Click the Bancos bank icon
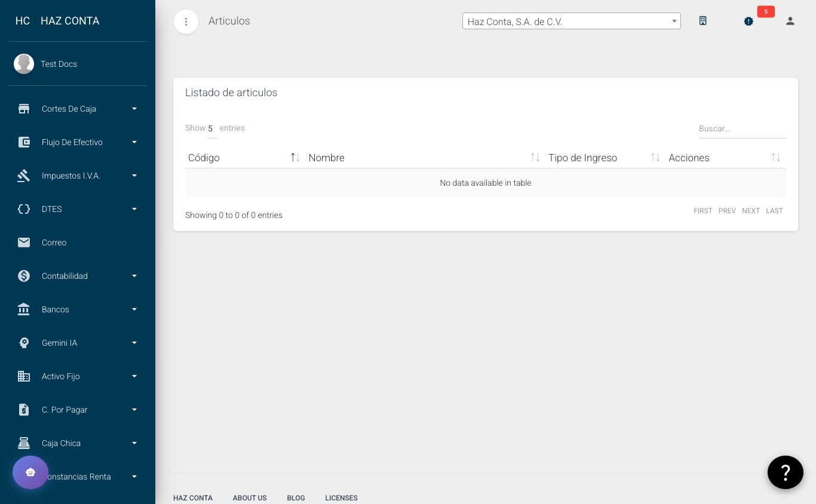816x504 pixels. click(x=24, y=309)
